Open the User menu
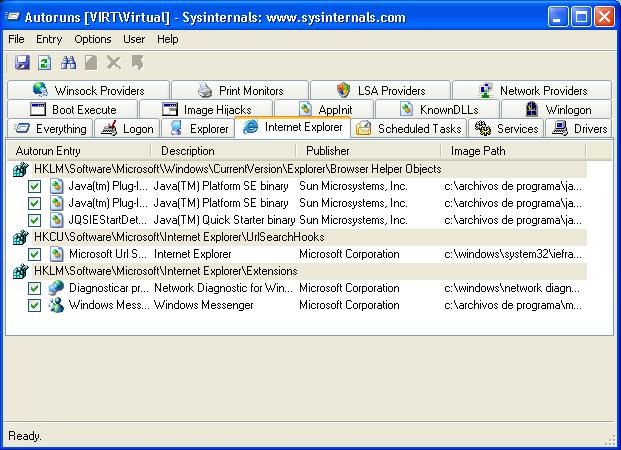 [x=134, y=39]
